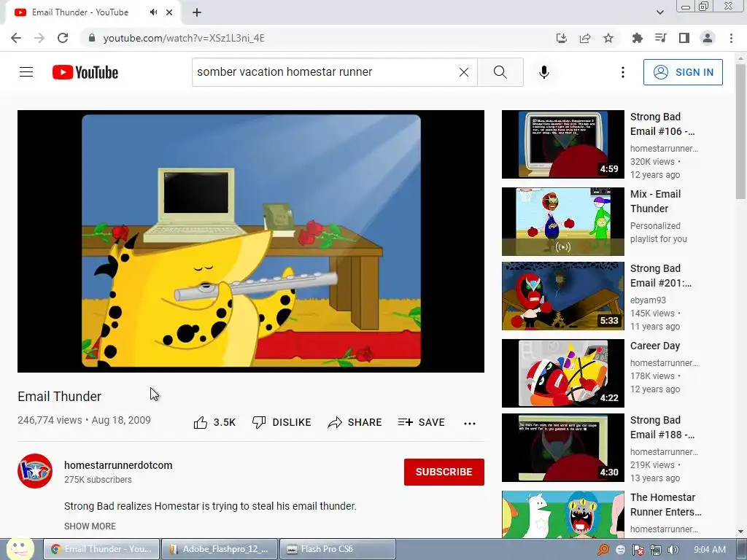Open Chrome profile avatar
Viewport: 747px width, 560px height.
click(x=708, y=38)
